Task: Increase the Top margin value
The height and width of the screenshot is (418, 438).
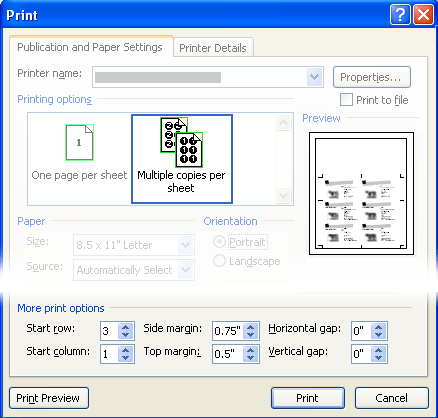Action: [251, 350]
